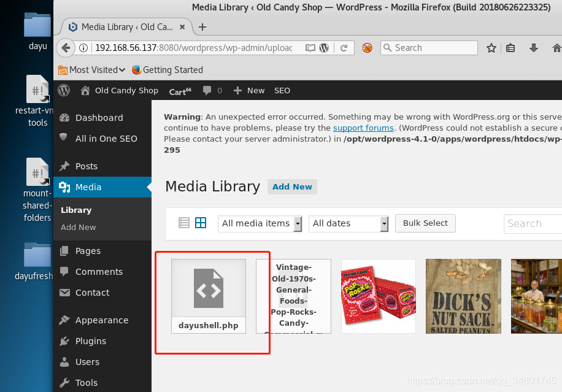Open the comments bubble in admin bar
This screenshot has height=392, width=562.
212,90
